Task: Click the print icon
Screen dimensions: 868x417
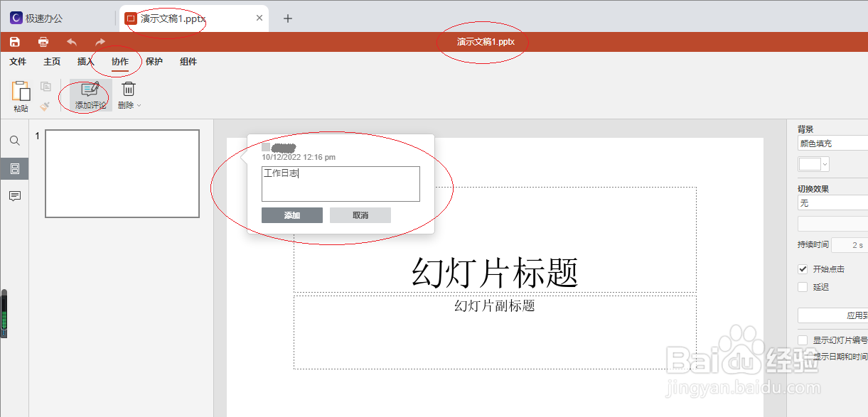Action: pos(43,41)
